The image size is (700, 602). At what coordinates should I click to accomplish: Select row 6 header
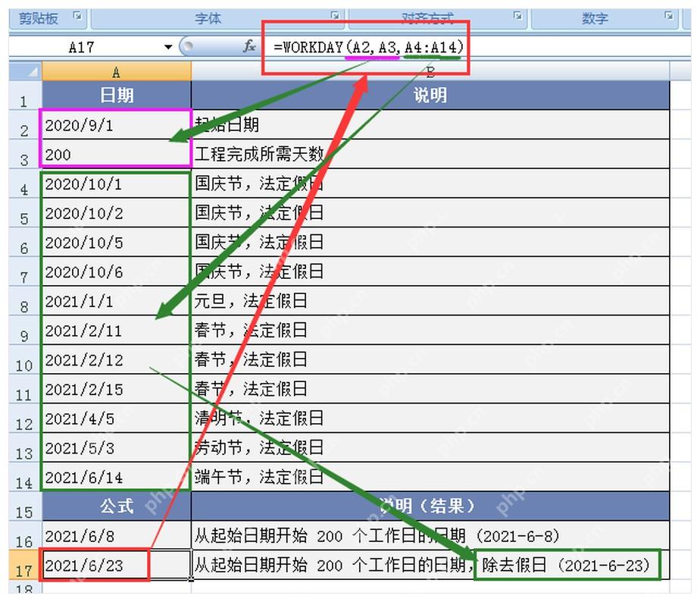point(26,243)
